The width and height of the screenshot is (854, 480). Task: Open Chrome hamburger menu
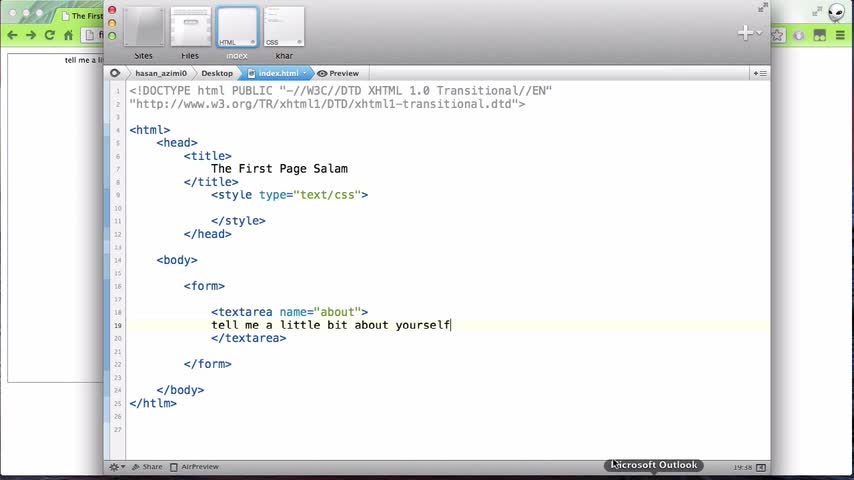(840, 35)
